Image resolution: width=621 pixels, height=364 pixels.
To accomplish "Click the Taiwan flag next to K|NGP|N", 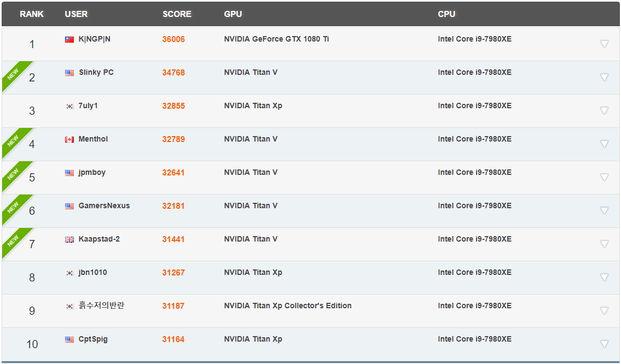I will click(x=69, y=39).
